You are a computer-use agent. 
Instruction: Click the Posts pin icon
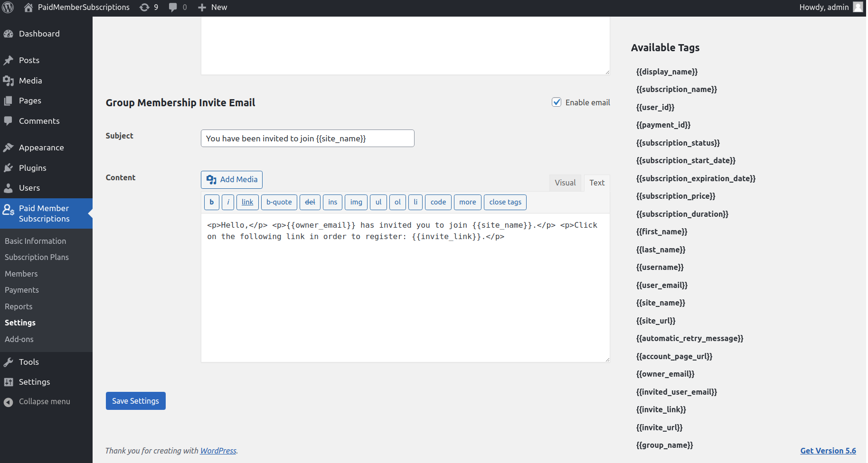[x=9, y=60]
